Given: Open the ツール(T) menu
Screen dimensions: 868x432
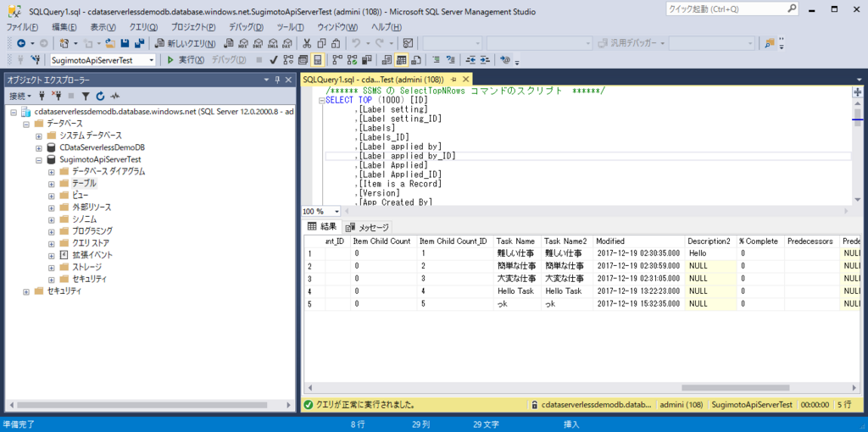Looking at the screenshot, I should [x=290, y=27].
